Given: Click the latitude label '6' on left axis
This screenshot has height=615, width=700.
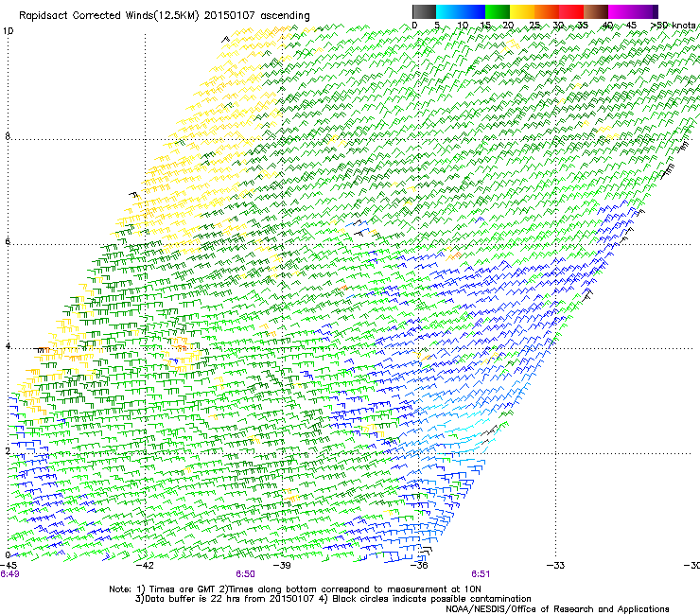Looking at the screenshot, I should tap(8, 241).
